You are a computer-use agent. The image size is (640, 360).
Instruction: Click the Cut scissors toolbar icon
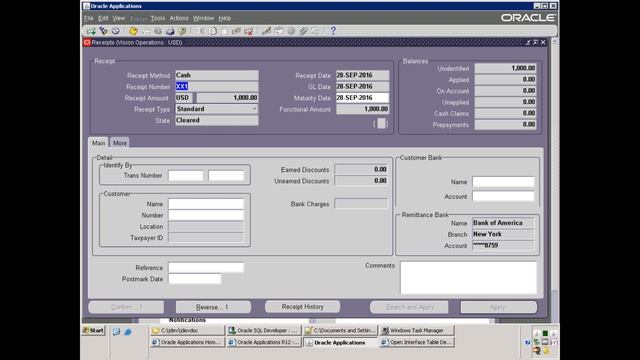200,31
